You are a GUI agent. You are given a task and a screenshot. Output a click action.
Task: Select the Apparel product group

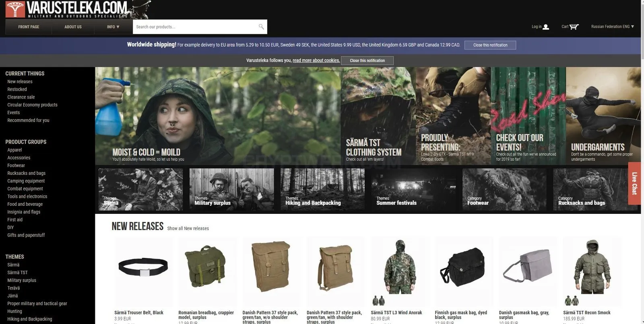(x=14, y=150)
